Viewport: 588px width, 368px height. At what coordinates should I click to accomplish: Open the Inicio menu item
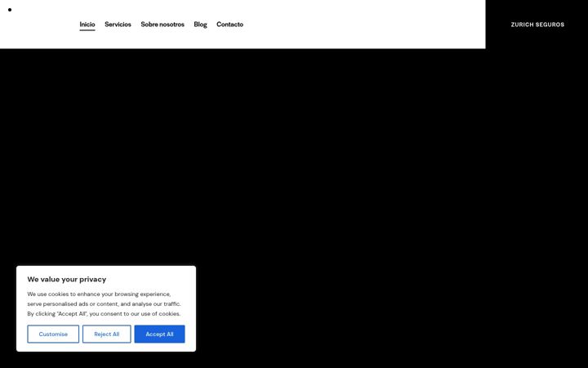[87, 25]
